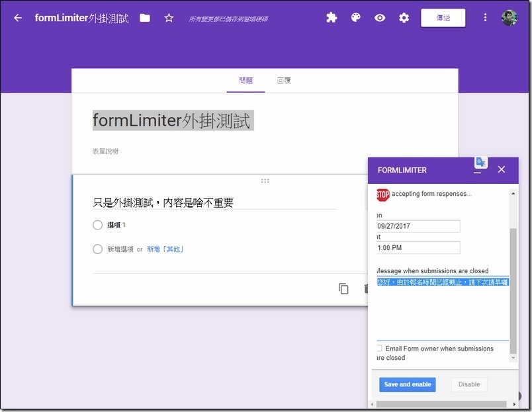This screenshot has height=412, width=532.
Task: Star the formLimiter form
Action: 169,18
